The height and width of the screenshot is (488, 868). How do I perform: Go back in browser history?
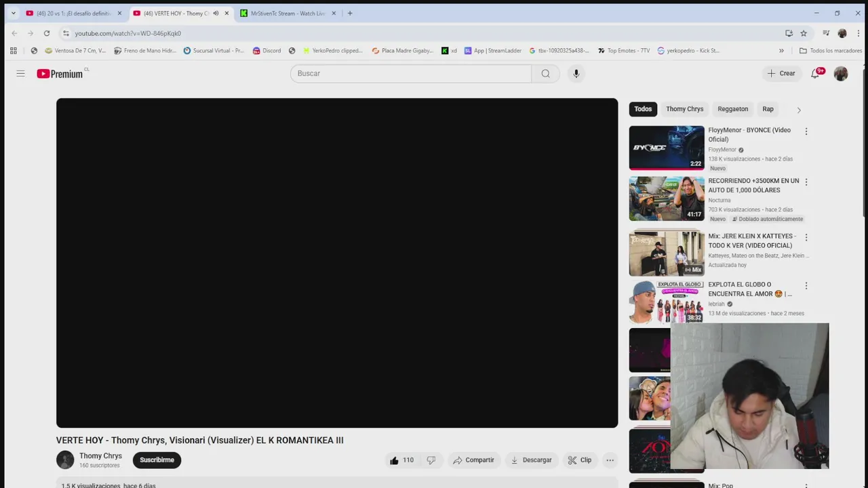14,33
